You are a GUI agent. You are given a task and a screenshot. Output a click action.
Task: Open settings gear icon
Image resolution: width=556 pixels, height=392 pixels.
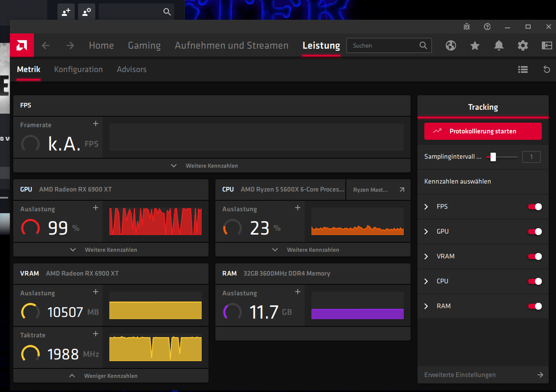click(x=523, y=45)
